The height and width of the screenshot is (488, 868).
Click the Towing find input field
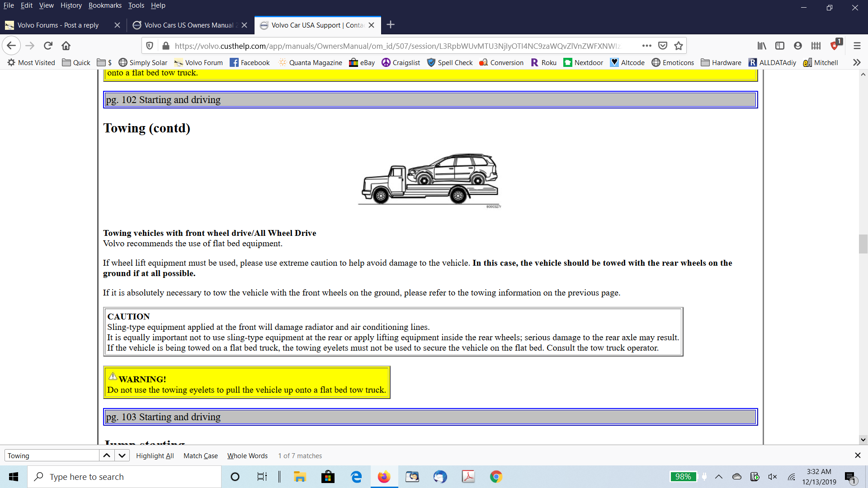point(52,455)
